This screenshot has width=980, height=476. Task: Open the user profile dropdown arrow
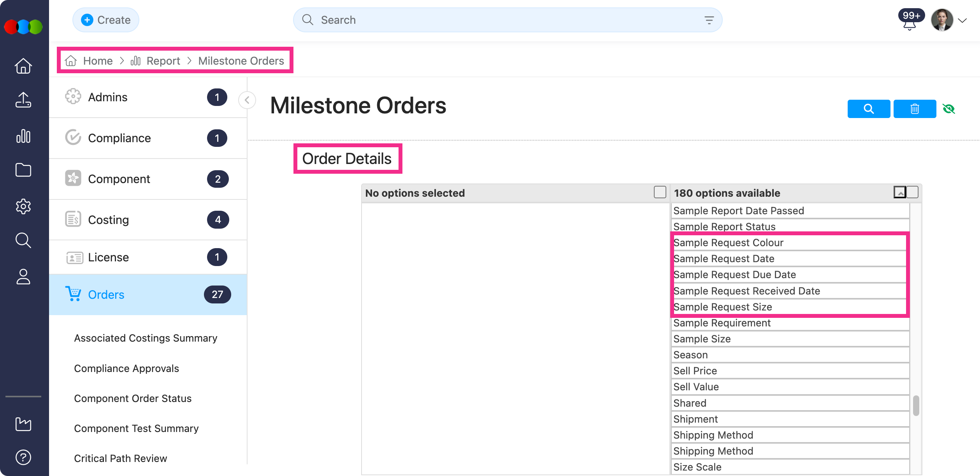pos(962,21)
